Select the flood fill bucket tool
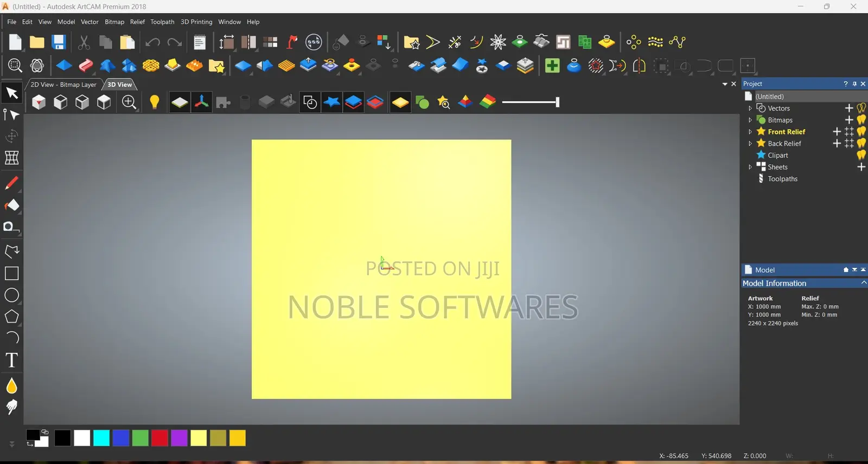This screenshot has width=868, height=464. tap(11, 205)
